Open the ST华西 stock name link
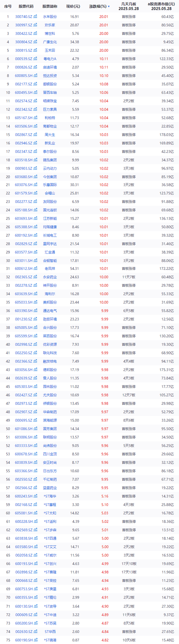The image size is (179, 644). [x=50, y=632]
